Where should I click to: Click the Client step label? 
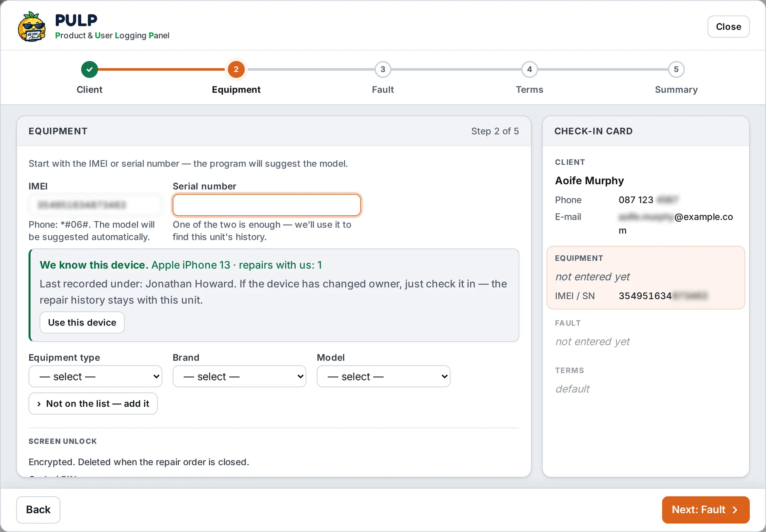(89, 90)
